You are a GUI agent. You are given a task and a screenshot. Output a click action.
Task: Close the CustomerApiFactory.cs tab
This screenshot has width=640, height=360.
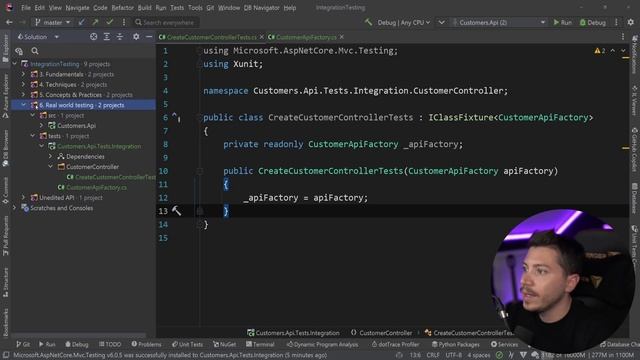click(342, 37)
